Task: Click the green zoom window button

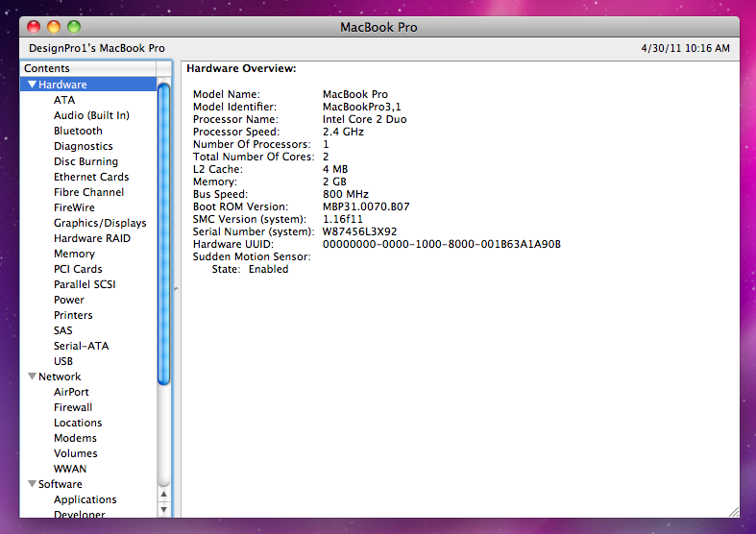Action: [74, 27]
